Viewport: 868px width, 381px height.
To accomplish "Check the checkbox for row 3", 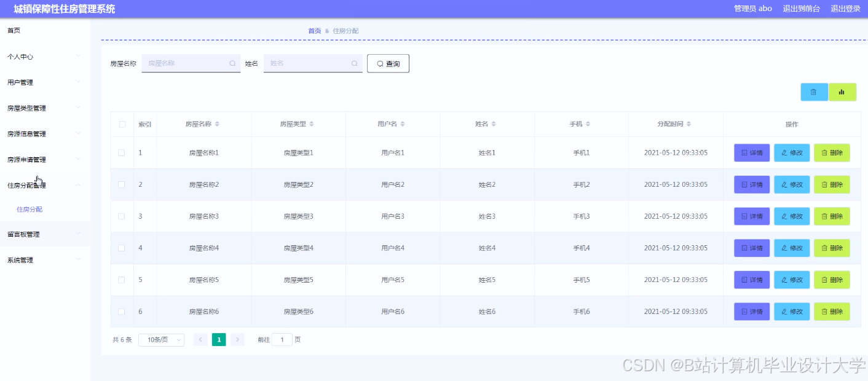I will 122,216.
